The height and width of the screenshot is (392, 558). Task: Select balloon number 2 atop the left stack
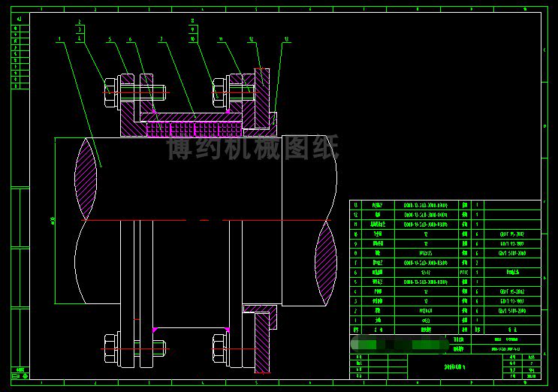click(80, 22)
